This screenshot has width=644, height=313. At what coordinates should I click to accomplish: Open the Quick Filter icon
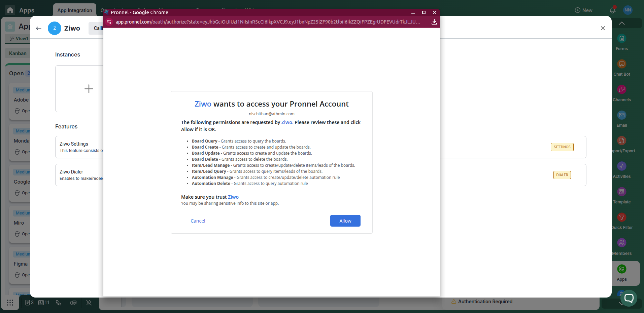point(621,218)
